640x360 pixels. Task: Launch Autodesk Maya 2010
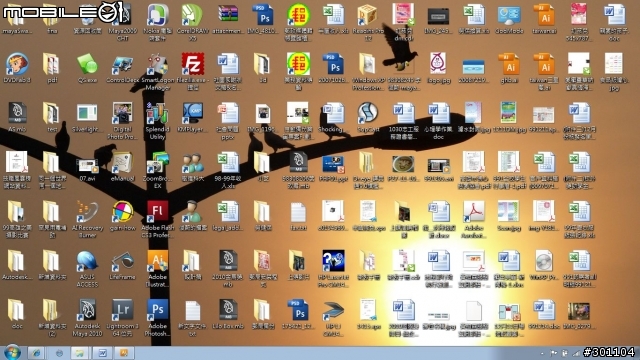pos(87,318)
